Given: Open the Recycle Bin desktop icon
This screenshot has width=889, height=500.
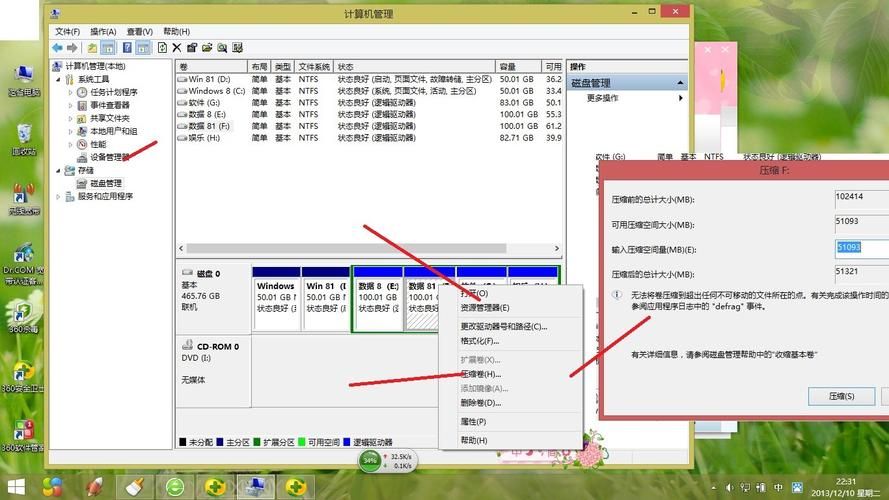Looking at the screenshot, I should pos(24,139).
